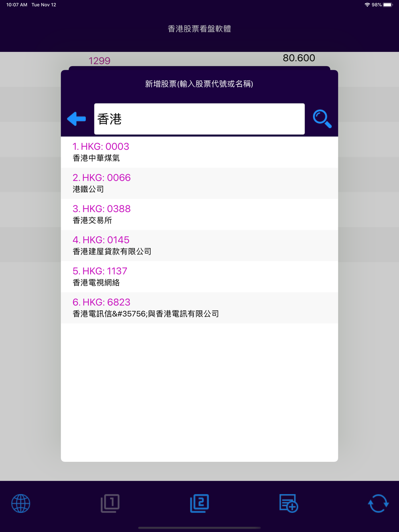Tap the 10:07 AM clock
Image resolution: width=399 pixels, height=532 pixels.
17,5
